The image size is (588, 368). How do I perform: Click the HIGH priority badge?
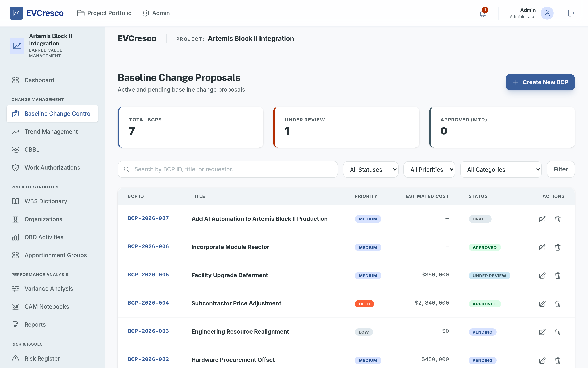pos(364,304)
